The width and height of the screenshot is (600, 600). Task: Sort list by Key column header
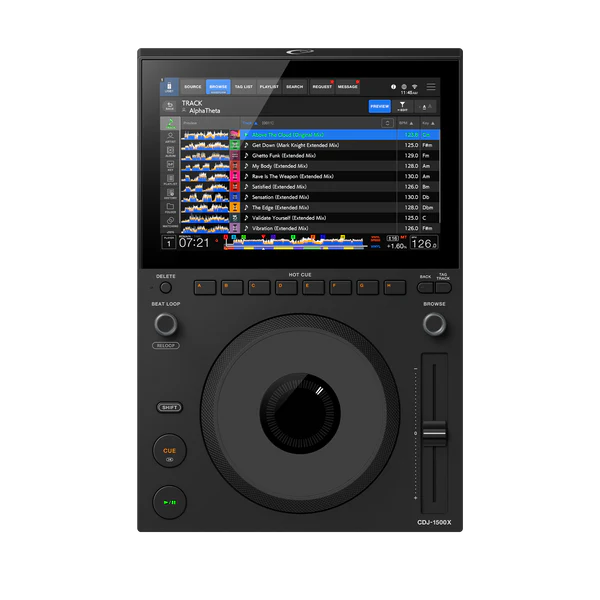pos(428,123)
